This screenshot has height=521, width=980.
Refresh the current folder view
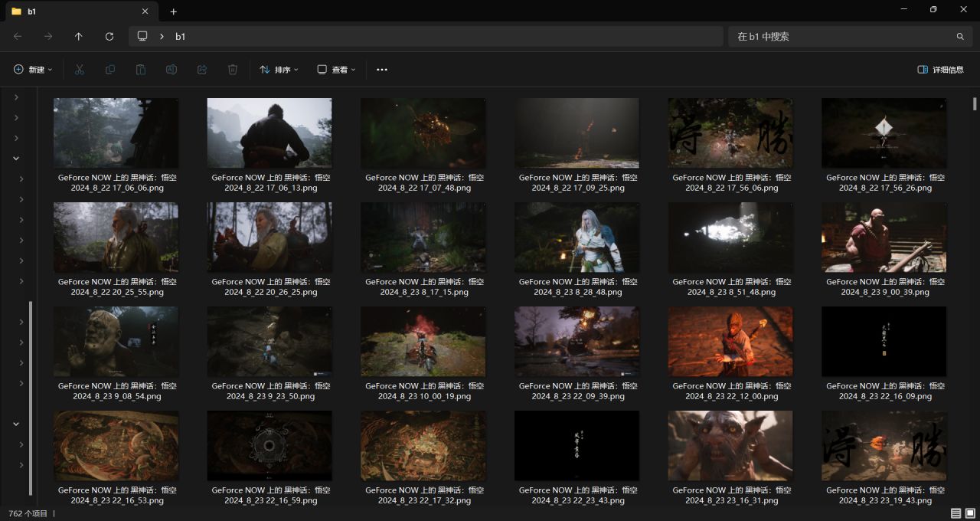(x=109, y=36)
